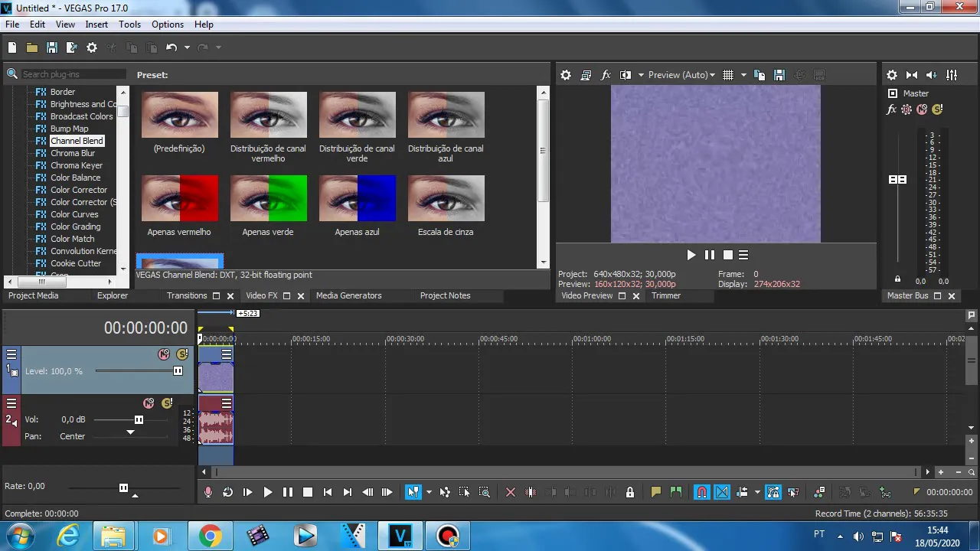Click Play in timeline transport
Image resolution: width=980 pixels, height=551 pixels.
pos(267,492)
